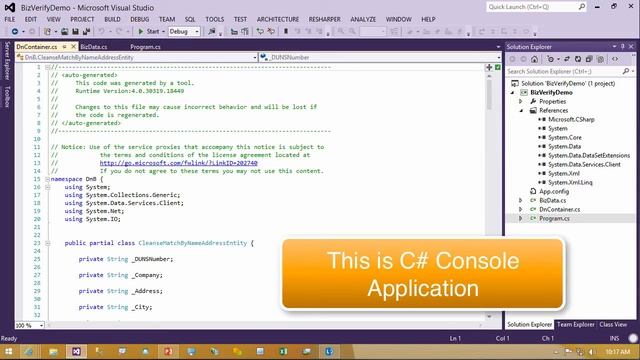Close the DnContainer.cs tab
The image size is (640, 360).
(x=73, y=47)
